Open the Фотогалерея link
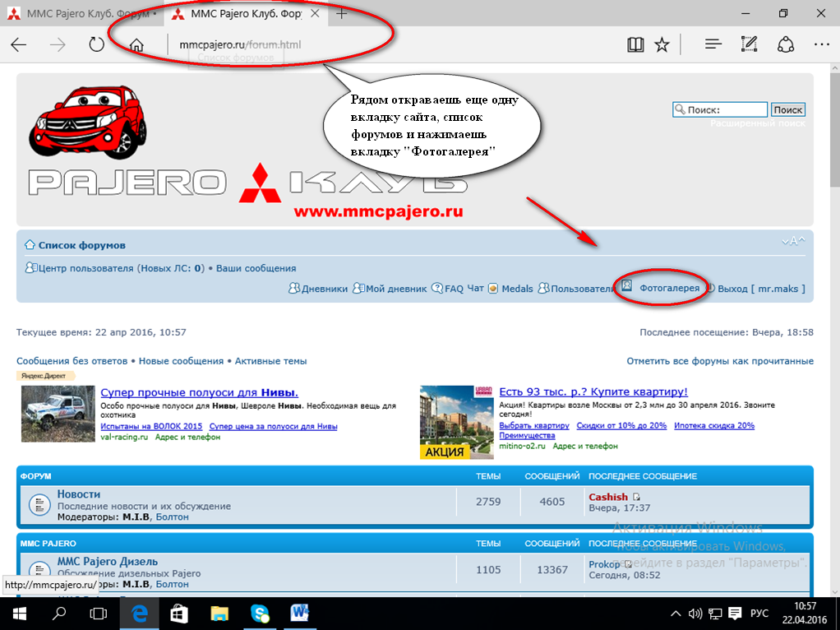The image size is (840, 630). click(x=669, y=289)
